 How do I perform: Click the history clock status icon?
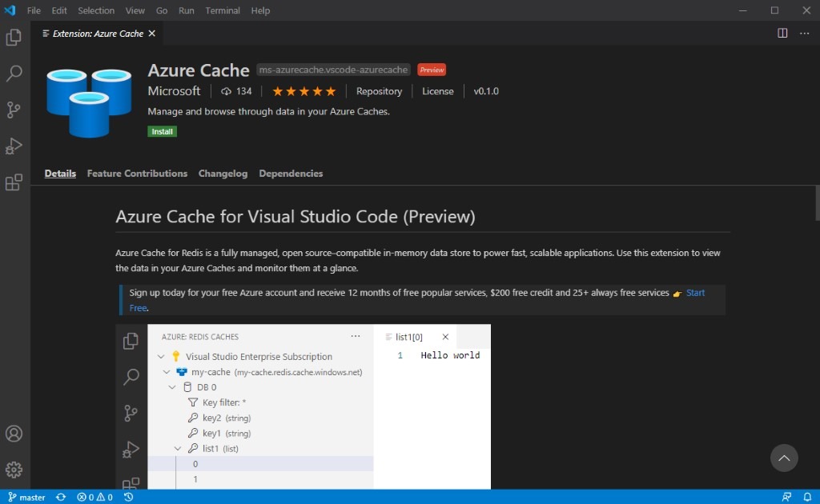129,498
